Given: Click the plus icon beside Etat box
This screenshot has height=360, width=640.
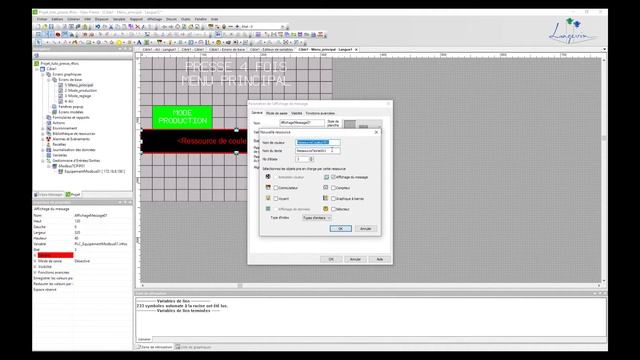Looking at the screenshot, I should point(237,27).
